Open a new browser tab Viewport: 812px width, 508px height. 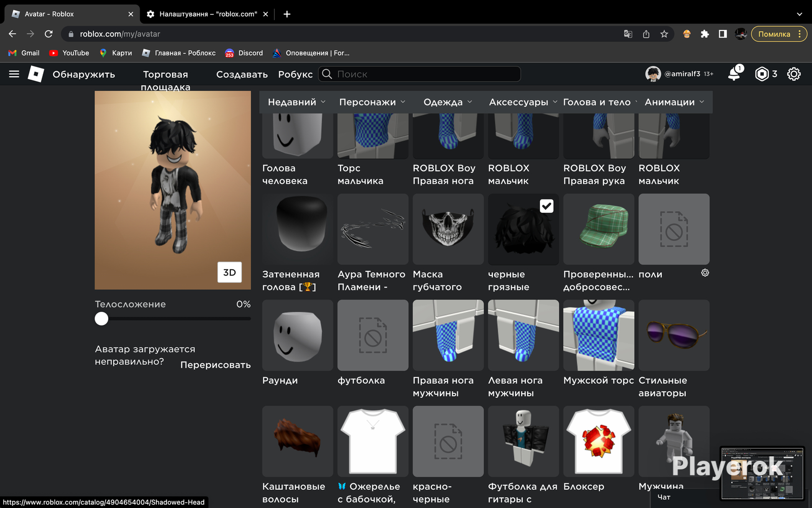287,14
